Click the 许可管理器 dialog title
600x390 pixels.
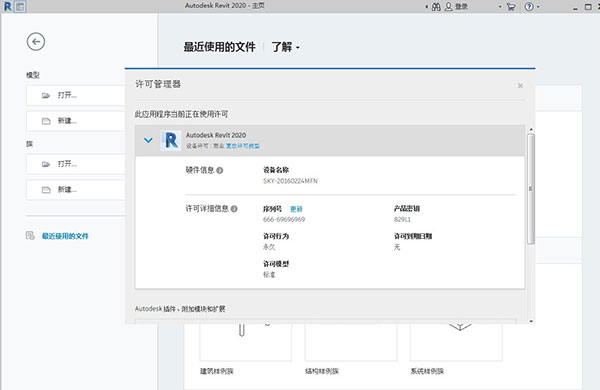coord(158,84)
